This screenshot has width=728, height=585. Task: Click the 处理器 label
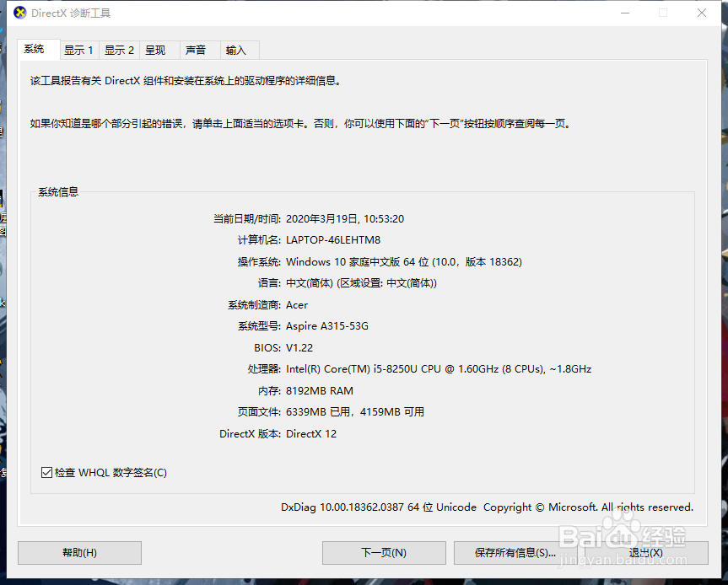coord(264,369)
